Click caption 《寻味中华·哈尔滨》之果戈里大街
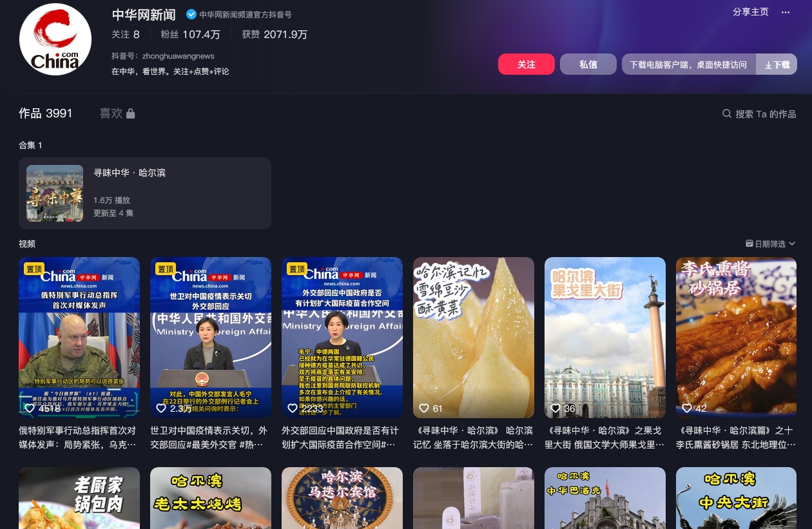The width and height of the screenshot is (812, 529). (604, 438)
